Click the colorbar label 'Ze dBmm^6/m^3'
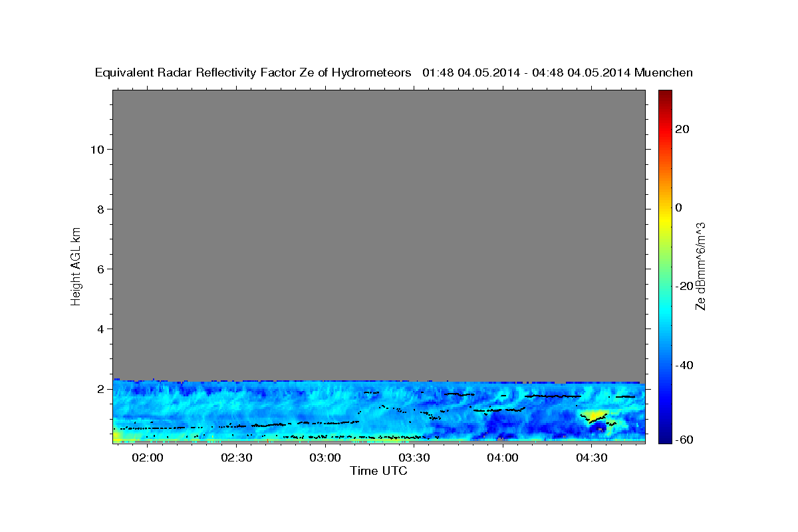Screen dimensions: 798x532 point(700,266)
